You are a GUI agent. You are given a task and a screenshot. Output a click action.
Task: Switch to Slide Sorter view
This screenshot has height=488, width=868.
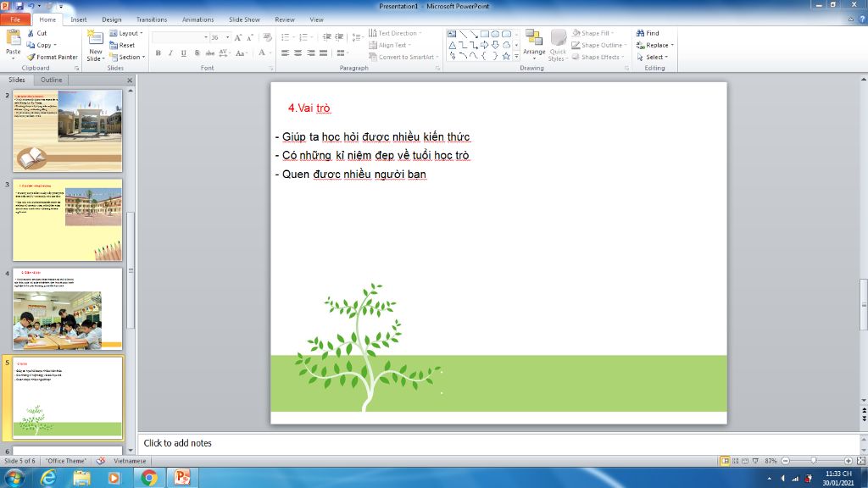735,461
